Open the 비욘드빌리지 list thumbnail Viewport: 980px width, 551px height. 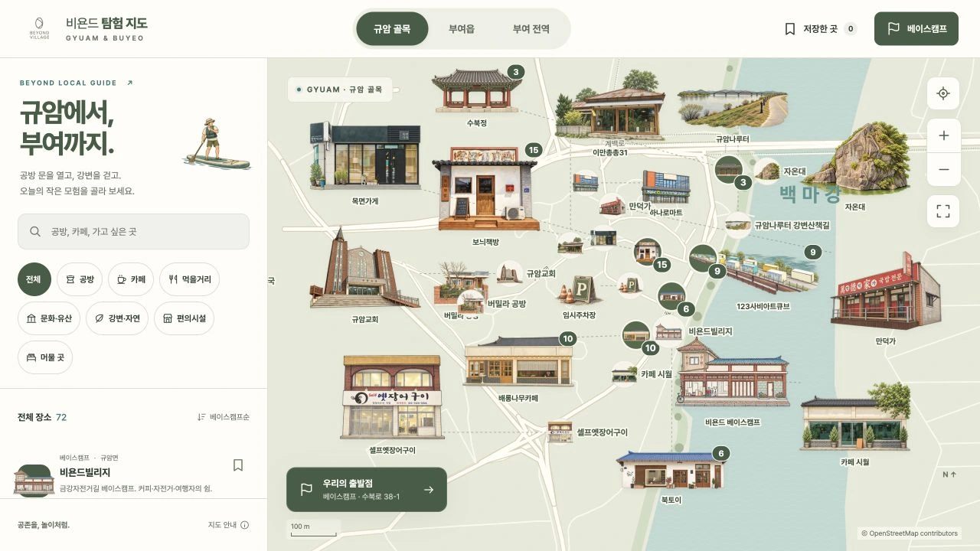click(x=34, y=479)
